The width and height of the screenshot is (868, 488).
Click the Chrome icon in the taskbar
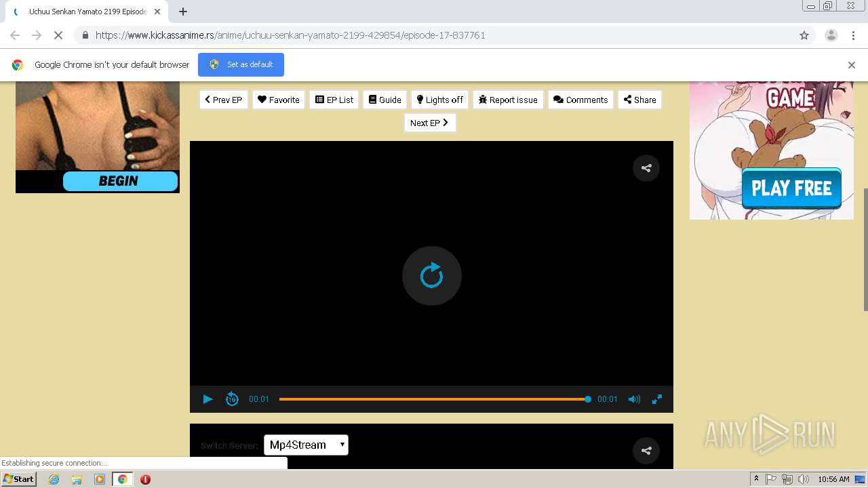(122, 479)
